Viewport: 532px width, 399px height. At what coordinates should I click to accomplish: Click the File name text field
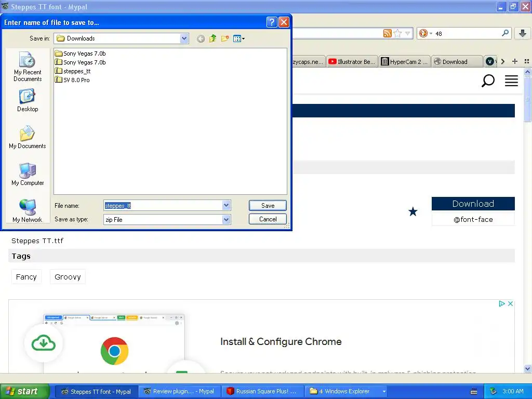[x=163, y=205]
